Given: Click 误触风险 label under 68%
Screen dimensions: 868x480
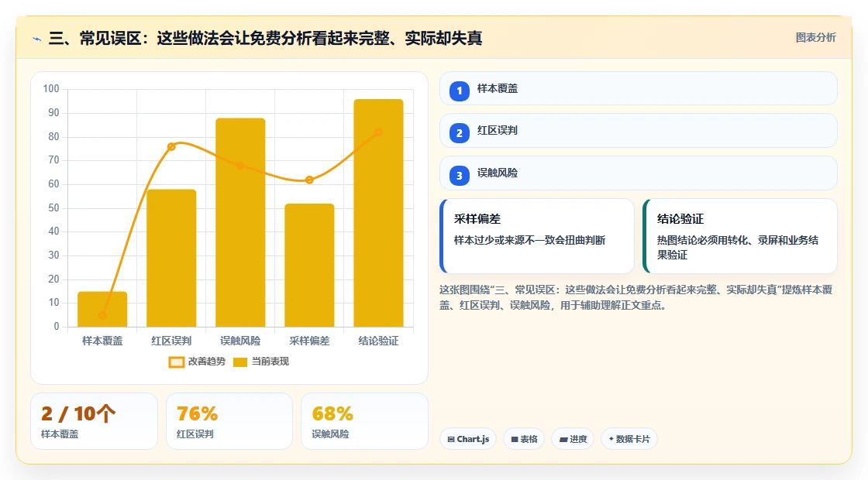Looking at the screenshot, I should click(330, 434).
